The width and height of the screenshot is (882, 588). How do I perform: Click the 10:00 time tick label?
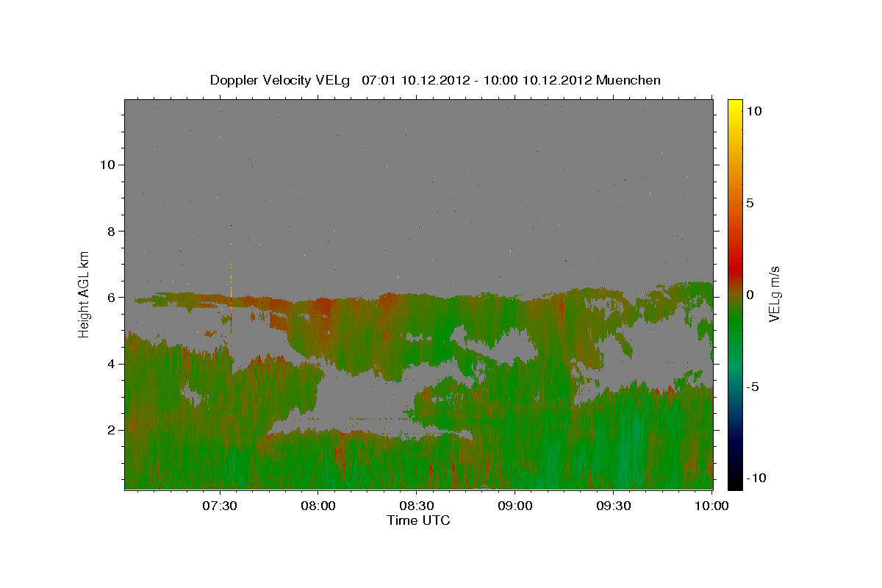coord(711,506)
